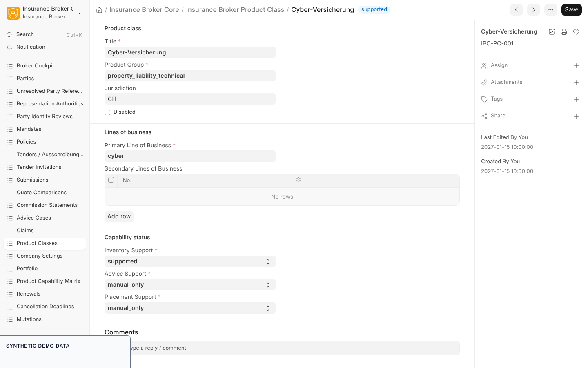Open Inventory Support dropdown

190,261
